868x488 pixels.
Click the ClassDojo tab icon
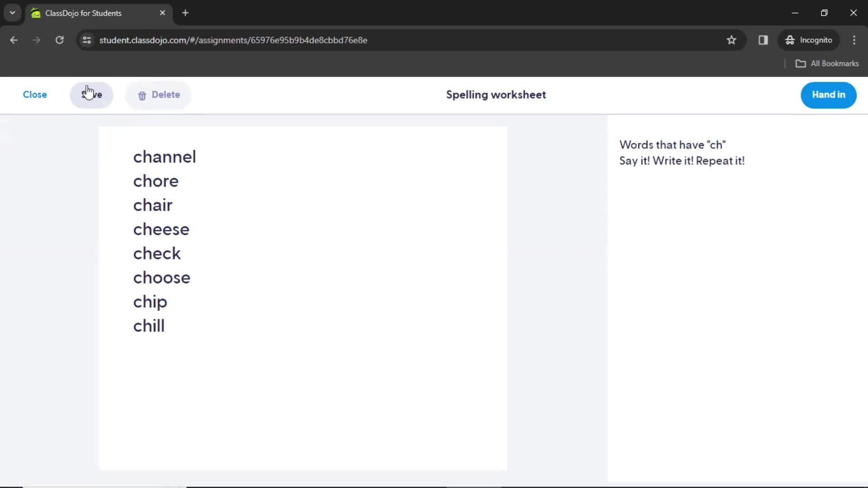[37, 13]
